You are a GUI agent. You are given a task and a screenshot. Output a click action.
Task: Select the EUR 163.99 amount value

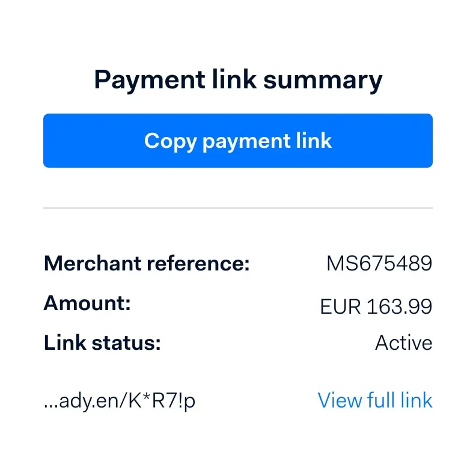[376, 307]
